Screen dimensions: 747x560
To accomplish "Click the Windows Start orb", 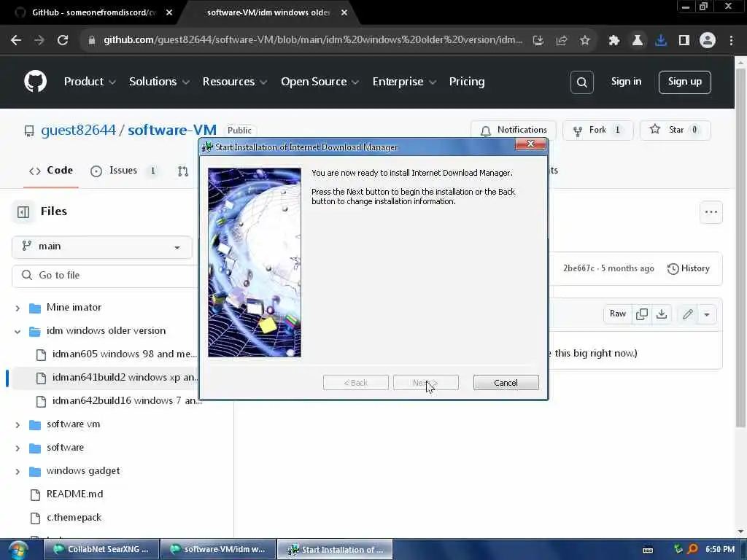I will tap(18, 550).
